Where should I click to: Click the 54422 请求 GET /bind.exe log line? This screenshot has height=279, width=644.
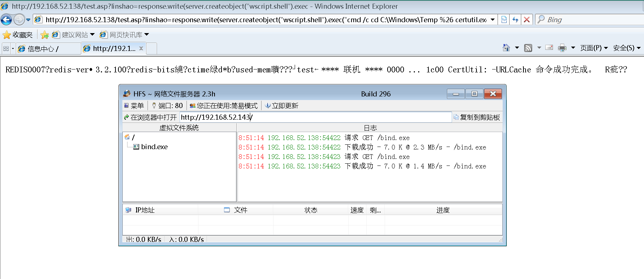[324, 138]
